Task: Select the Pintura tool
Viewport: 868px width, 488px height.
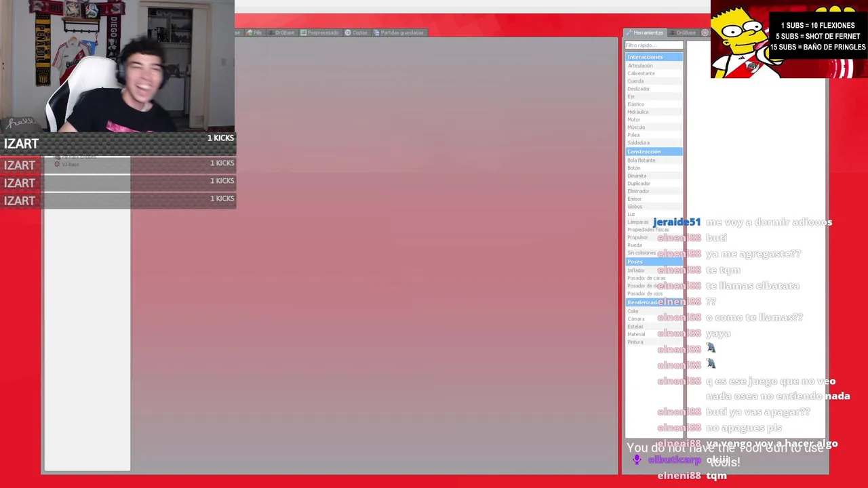Action: 654,342
